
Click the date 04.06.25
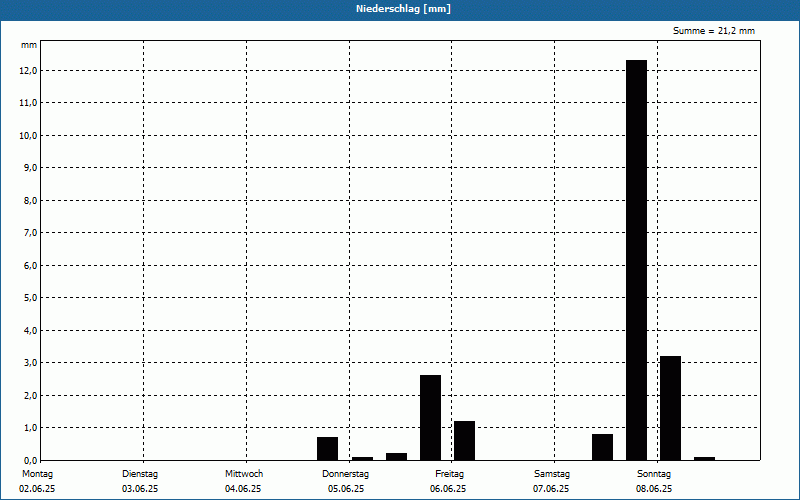[243, 489]
